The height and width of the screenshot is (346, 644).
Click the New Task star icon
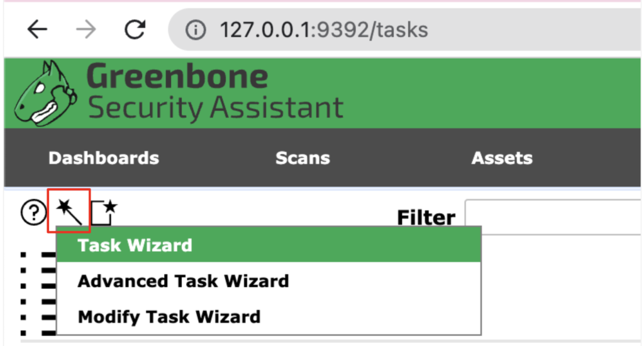coord(104,212)
